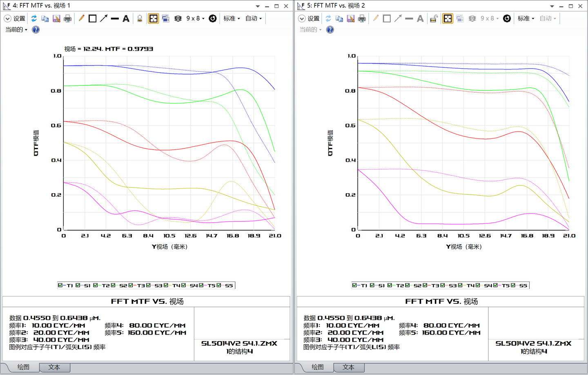This screenshot has height=375, width=588.
Task: Click the save image icon in window 4
Action: tap(56, 18)
